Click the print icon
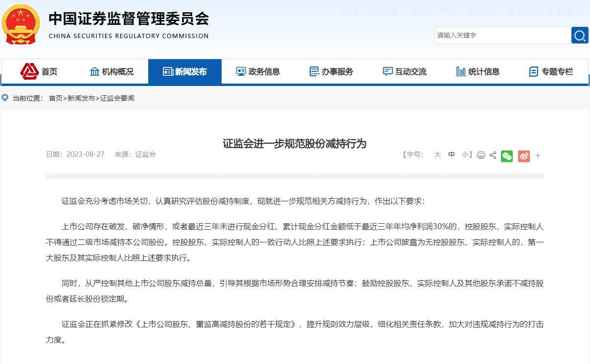This screenshot has width=590, height=364. (x=481, y=155)
